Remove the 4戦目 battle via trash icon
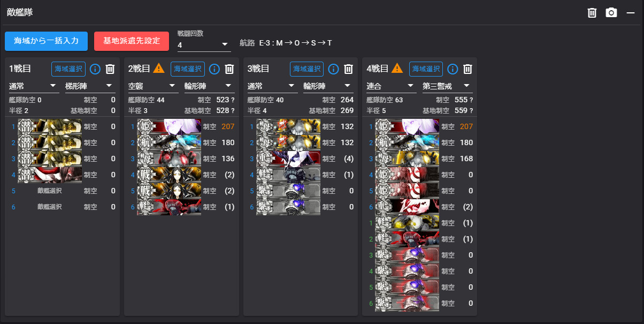The height and width of the screenshot is (324, 644). pyautogui.click(x=467, y=69)
